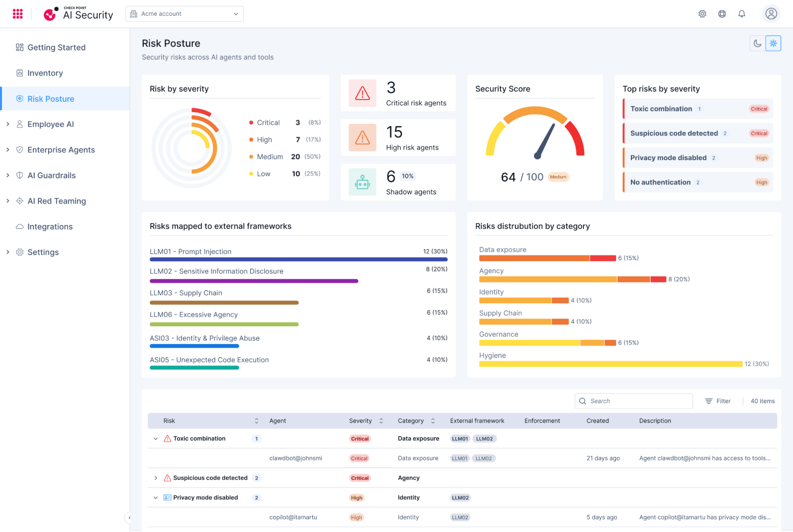Image resolution: width=793 pixels, height=532 pixels.
Task: Click the Critical legend dot
Action: click(251, 122)
